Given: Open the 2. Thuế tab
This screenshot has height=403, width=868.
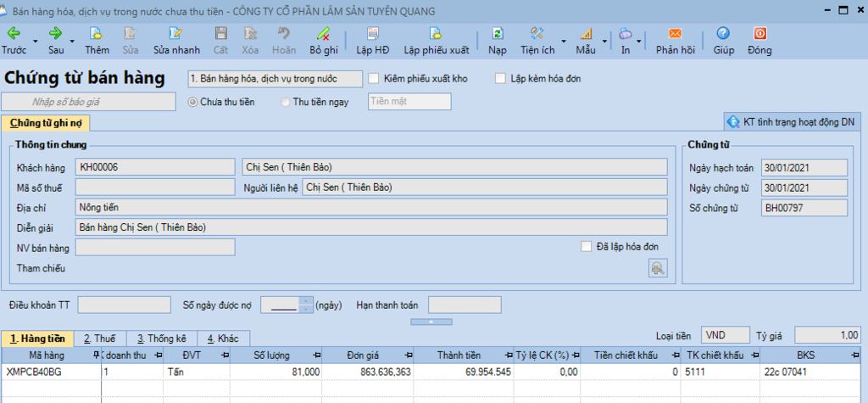Looking at the screenshot, I should [100, 339].
